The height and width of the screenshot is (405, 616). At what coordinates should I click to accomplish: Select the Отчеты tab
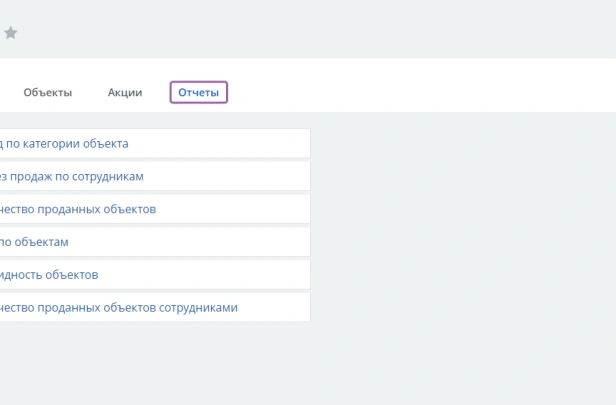pyautogui.click(x=198, y=93)
